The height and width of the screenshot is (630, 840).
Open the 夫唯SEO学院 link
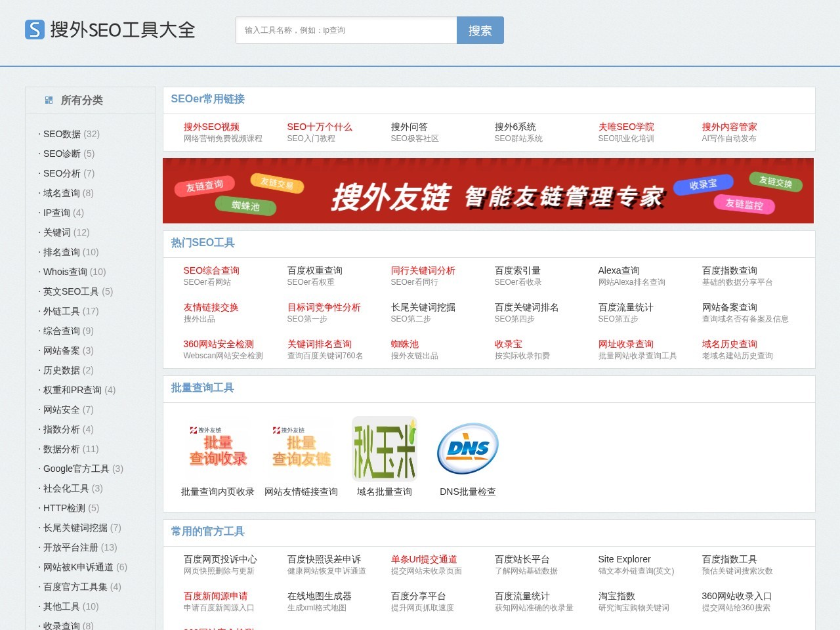626,126
